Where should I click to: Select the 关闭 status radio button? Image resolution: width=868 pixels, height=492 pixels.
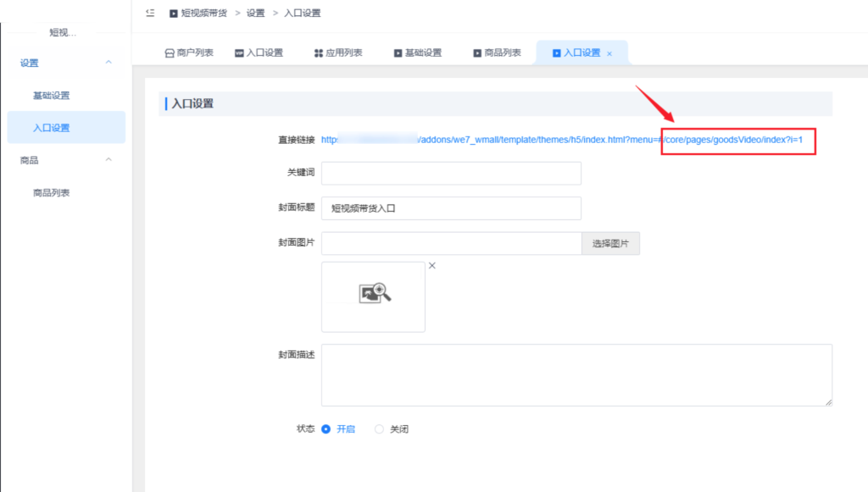pos(379,429)
